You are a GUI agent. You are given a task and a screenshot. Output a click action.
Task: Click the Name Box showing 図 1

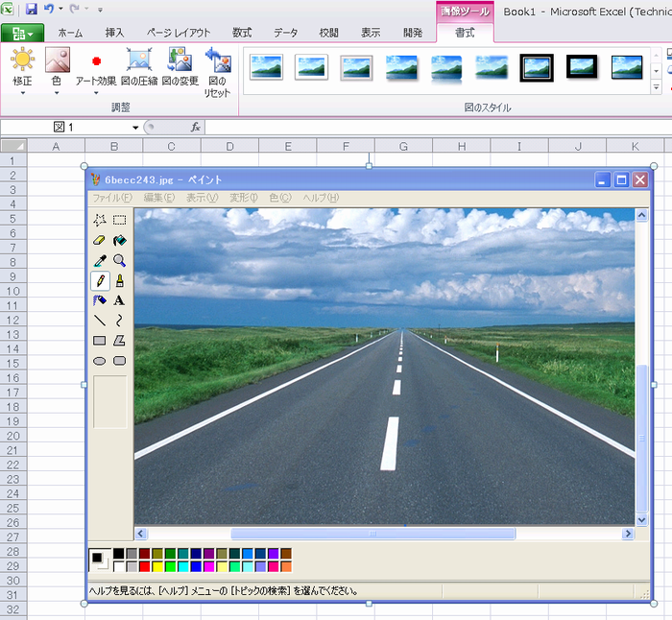point(64,128)
